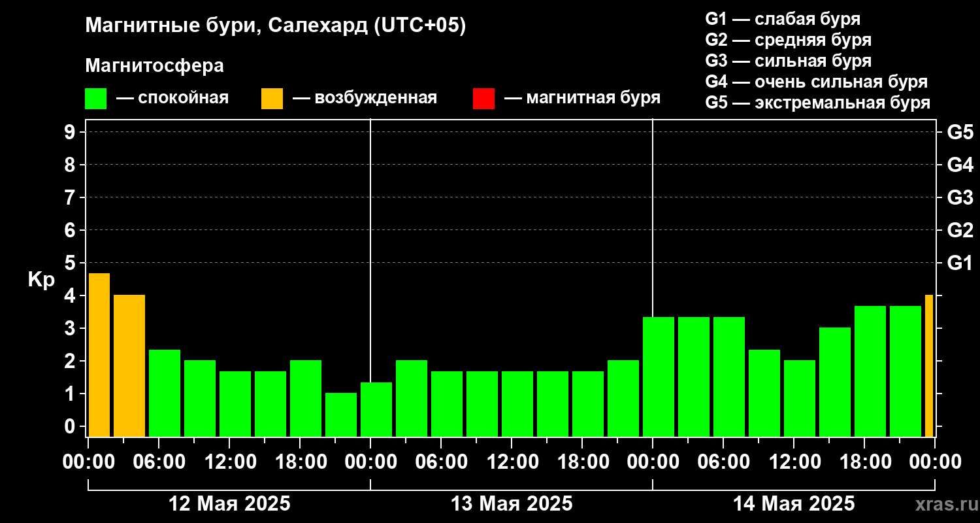Select the chart title "Магнитные бури, Салехард (UTC+05)"

pyautogui.click(x=276, y=26)
